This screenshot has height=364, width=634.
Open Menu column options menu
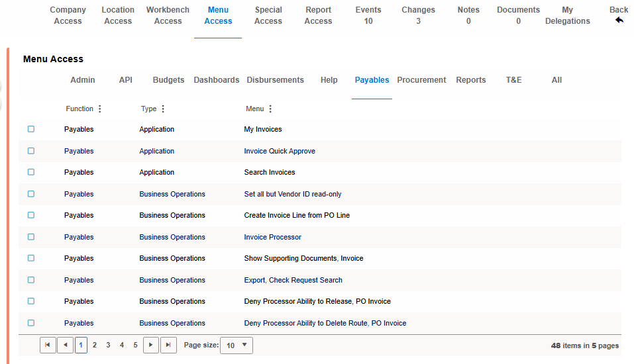click(x=270, y=109)
